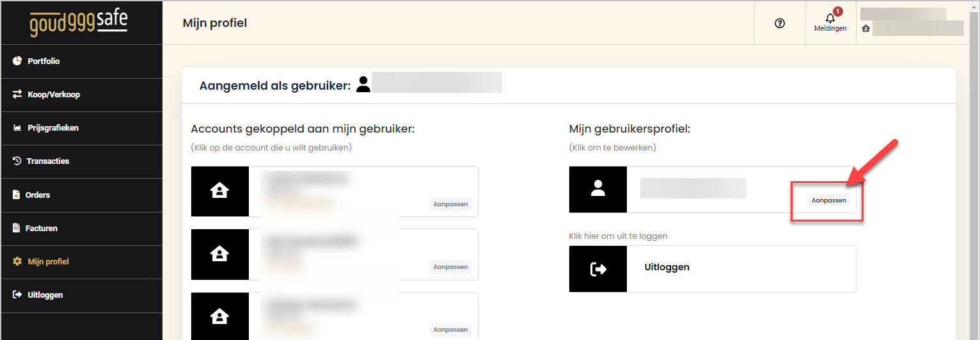The image size is (980, 340).
Task: Click Aanpassen on the second linked account
Action: (450, 267)
